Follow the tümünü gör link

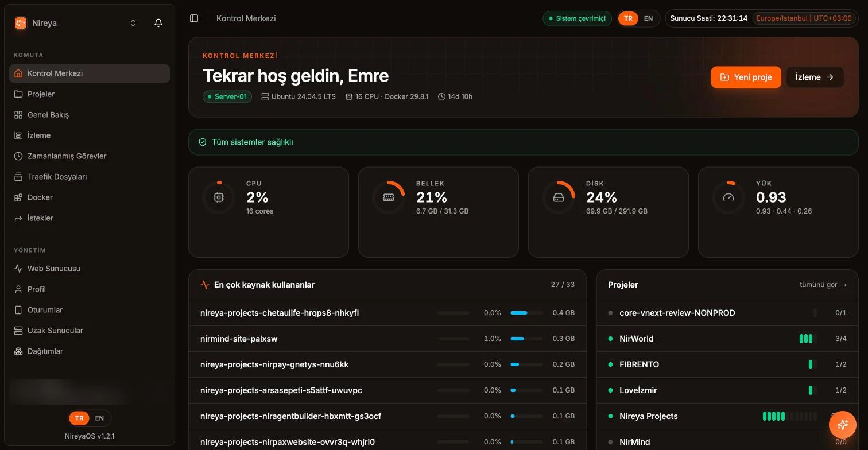823,285
